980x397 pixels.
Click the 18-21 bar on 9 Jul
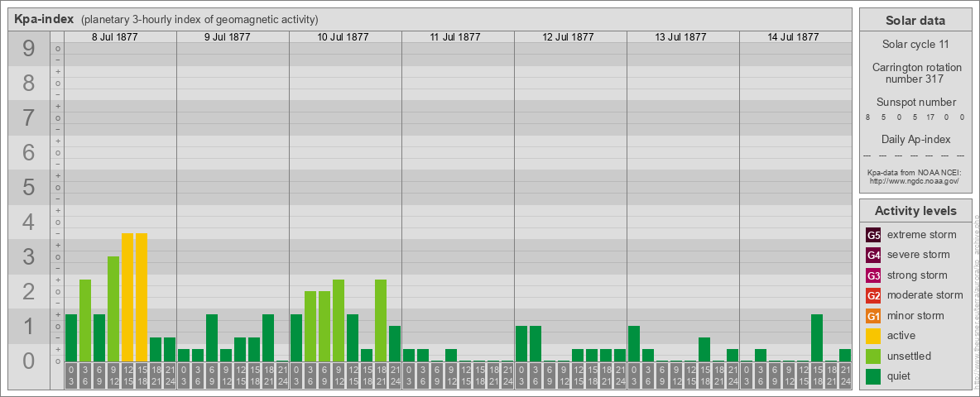[x=268, y=337]
